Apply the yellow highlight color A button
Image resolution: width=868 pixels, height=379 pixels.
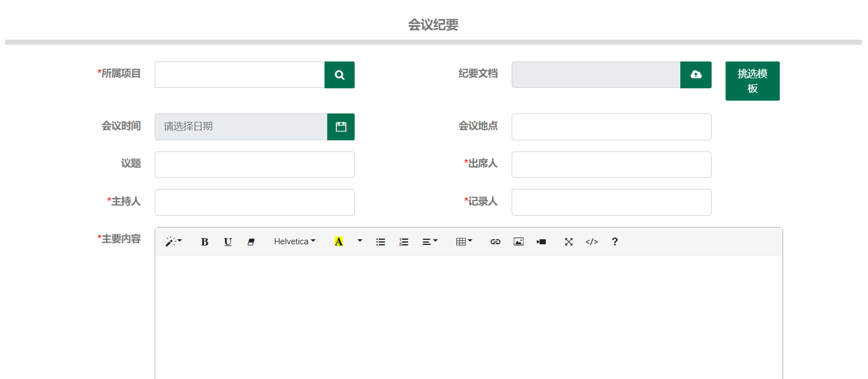338,241
